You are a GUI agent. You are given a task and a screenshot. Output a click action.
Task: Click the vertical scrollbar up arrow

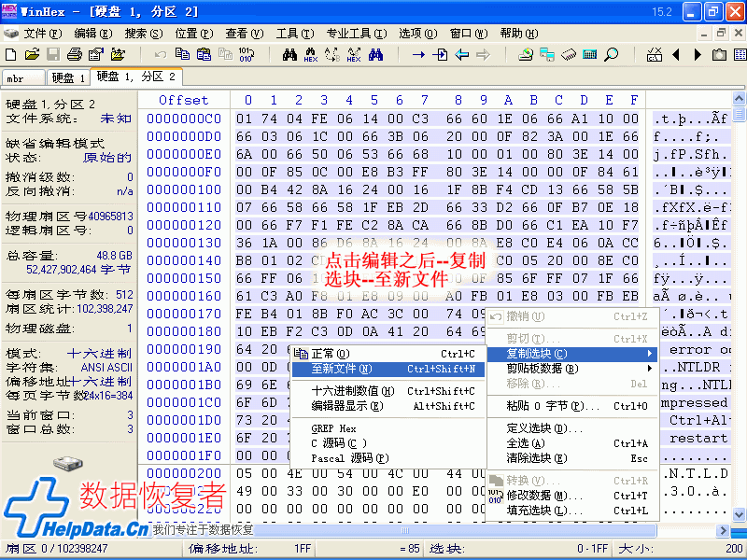[739, 99]
